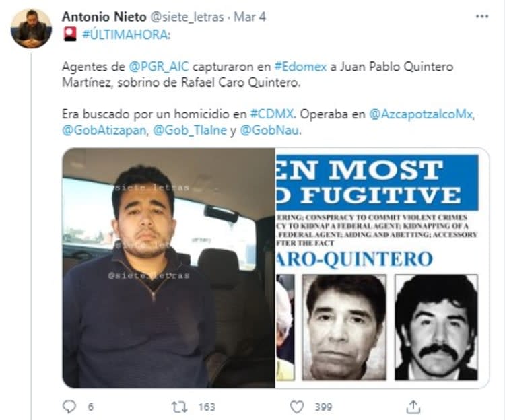The height and width of the screenshot is (420, 505).
Task: Open the @PGR_AIC mention
Action: tap(158, 67)
